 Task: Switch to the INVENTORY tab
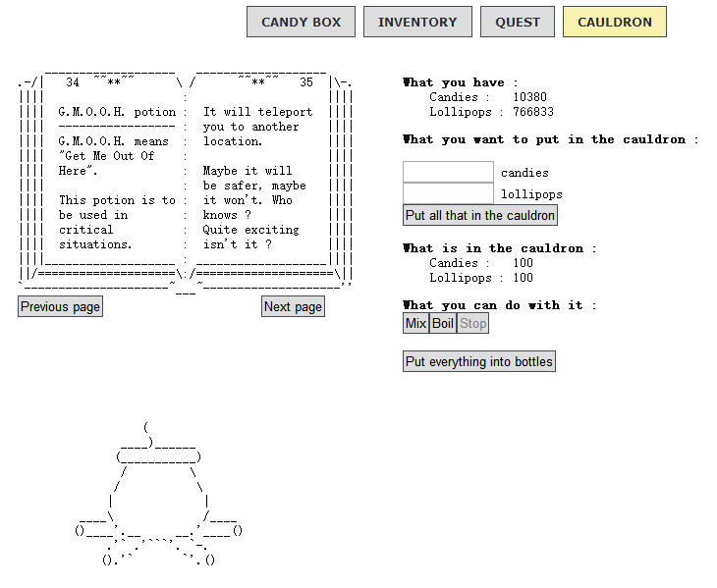417,22
